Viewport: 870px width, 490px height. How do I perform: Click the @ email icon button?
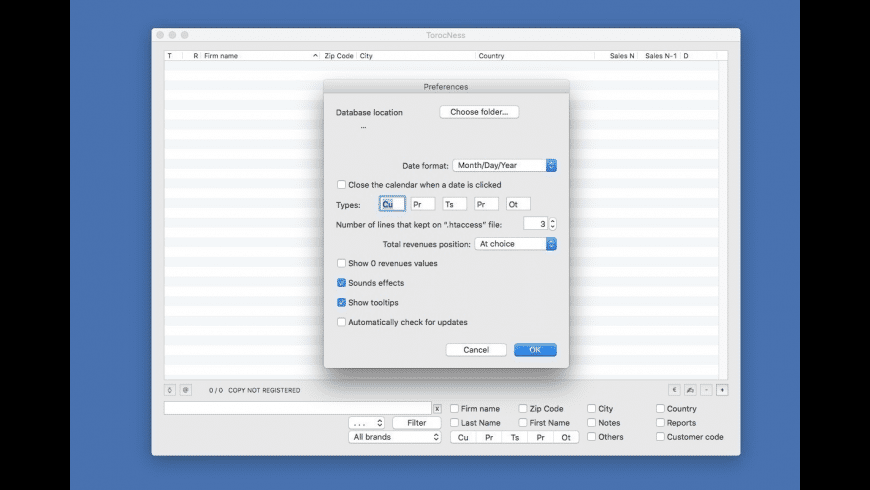tap(186, 389)
